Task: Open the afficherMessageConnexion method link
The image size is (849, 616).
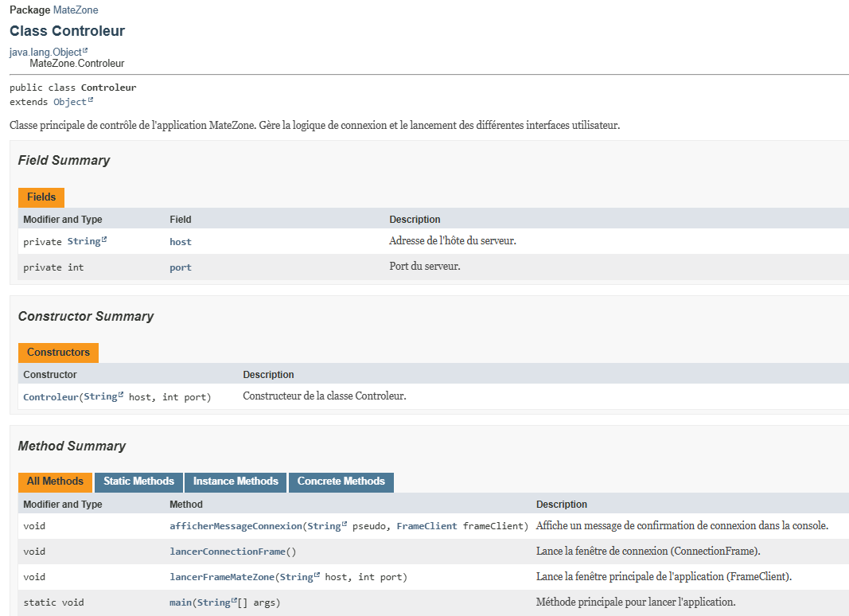Action: (236, 526)
